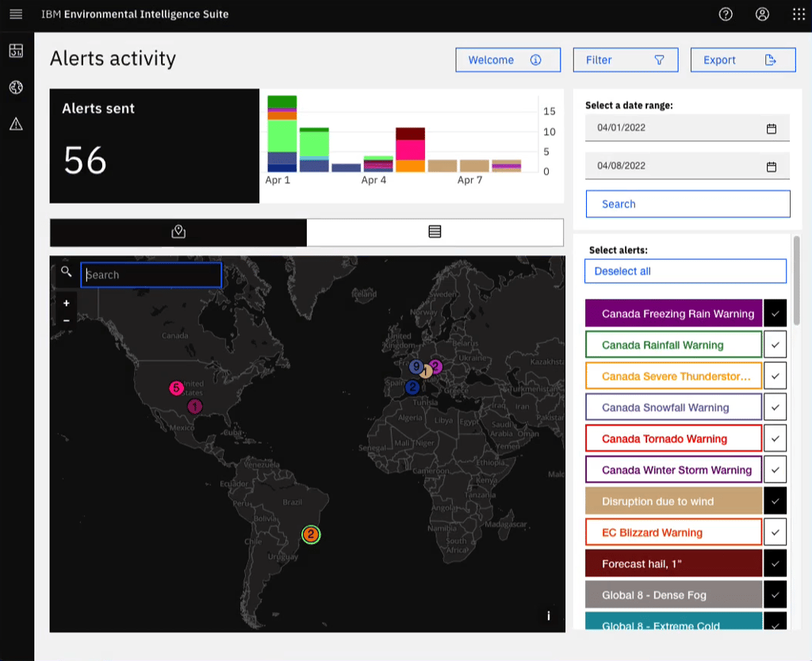
Task: Click the Apr 1 stacked chart bar
Action: coord(282,133)
